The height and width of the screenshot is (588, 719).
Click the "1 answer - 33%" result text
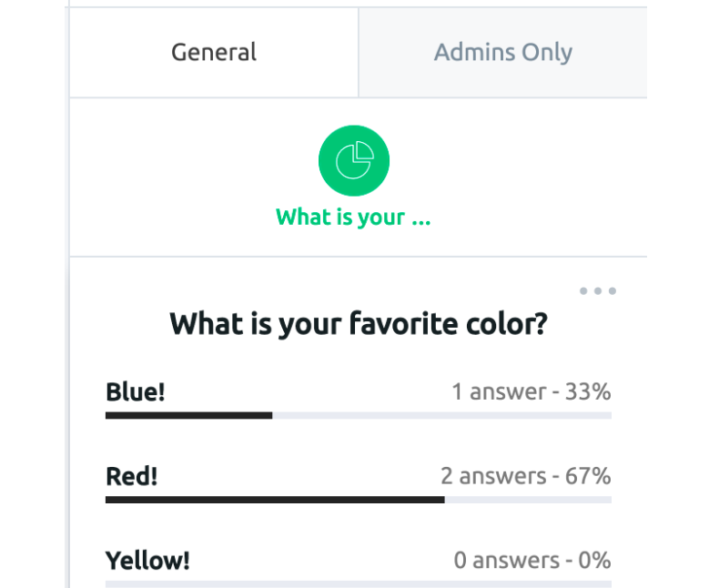pos(532,391)
